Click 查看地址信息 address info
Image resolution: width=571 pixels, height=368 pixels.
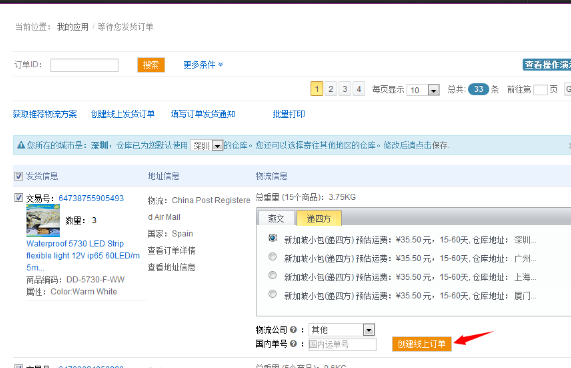172,267
